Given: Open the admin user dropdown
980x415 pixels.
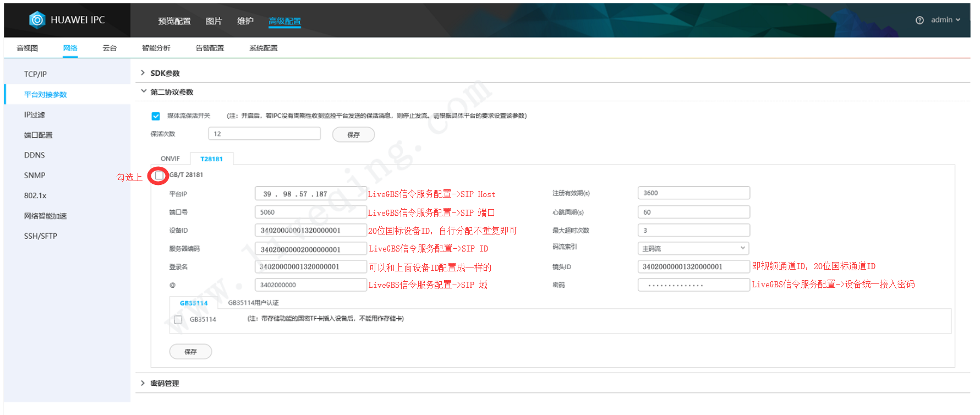Looking at the screenshot, I should pos(945,20).
